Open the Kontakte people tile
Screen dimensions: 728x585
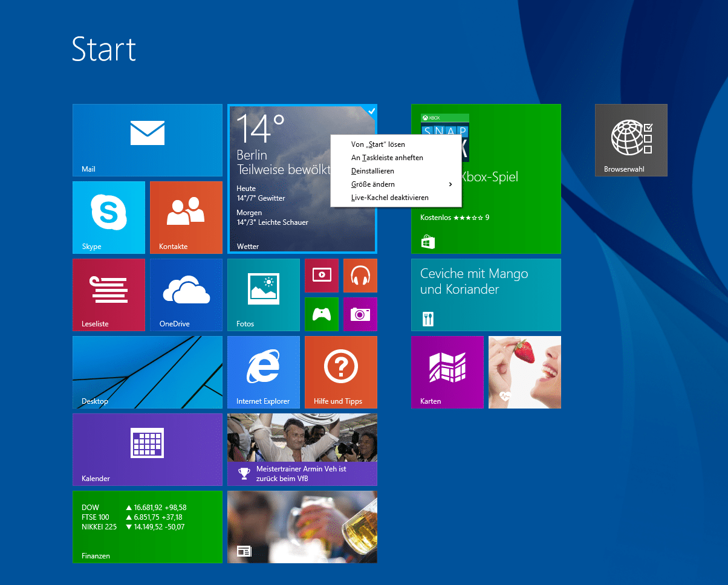186,218
